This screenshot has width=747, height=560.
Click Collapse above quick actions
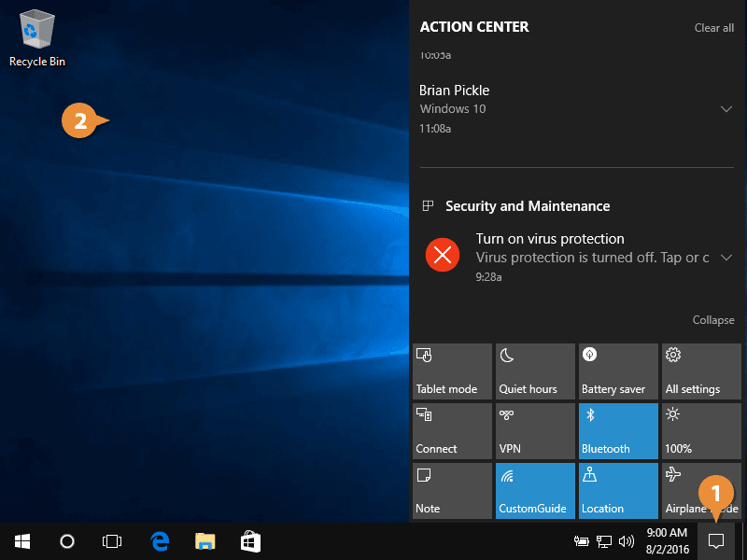713,320
